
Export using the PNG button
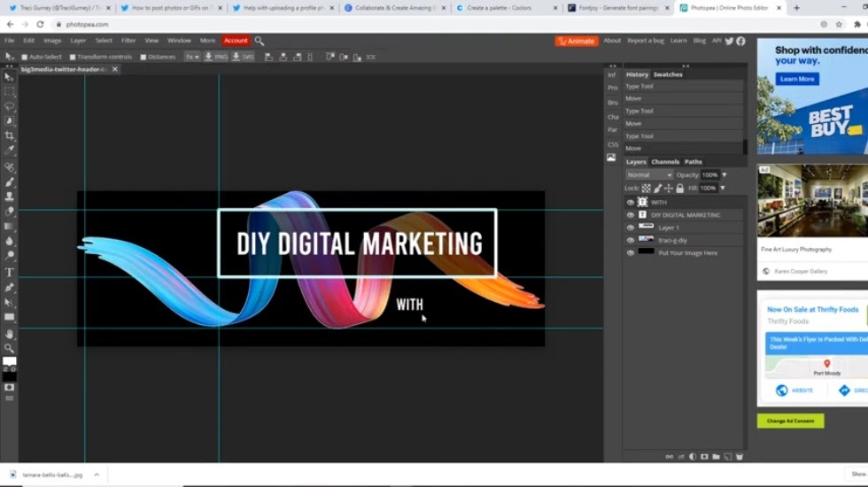point(216,57)
